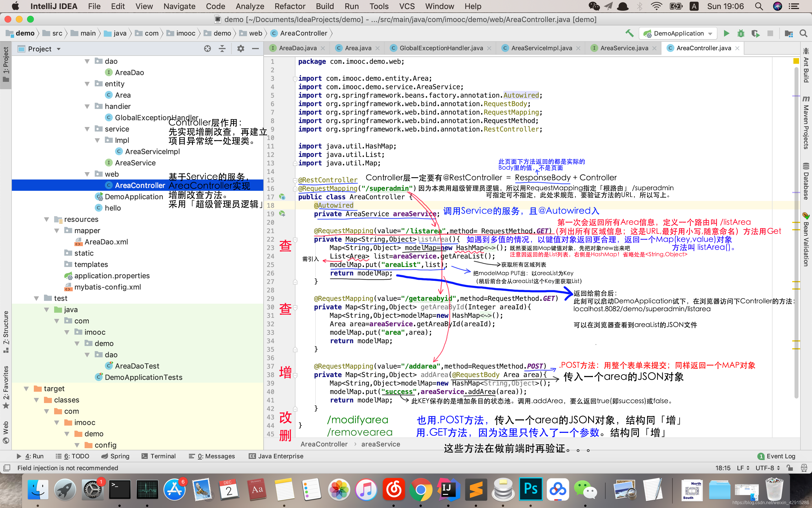The image size is (812, 508).
Task: Open the Analyze menu
Action: point(250,6)
